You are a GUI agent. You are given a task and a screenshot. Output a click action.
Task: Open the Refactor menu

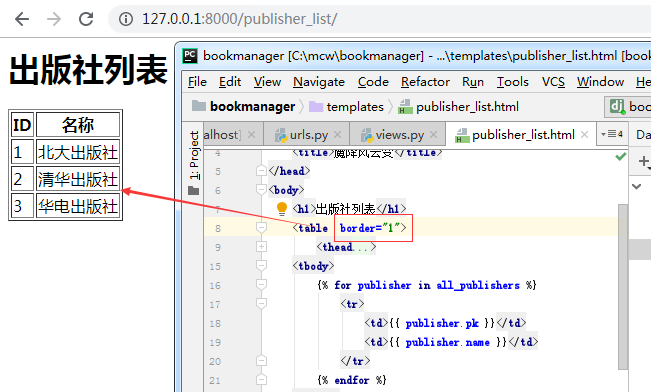425,82
